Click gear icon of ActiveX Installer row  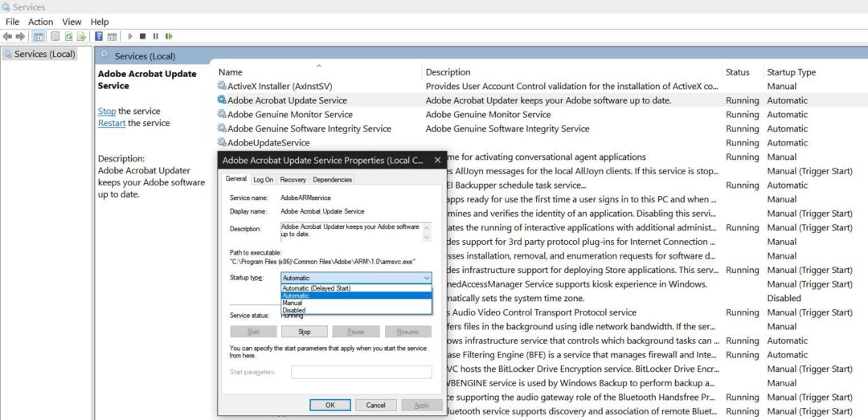[x=222, y=86]
